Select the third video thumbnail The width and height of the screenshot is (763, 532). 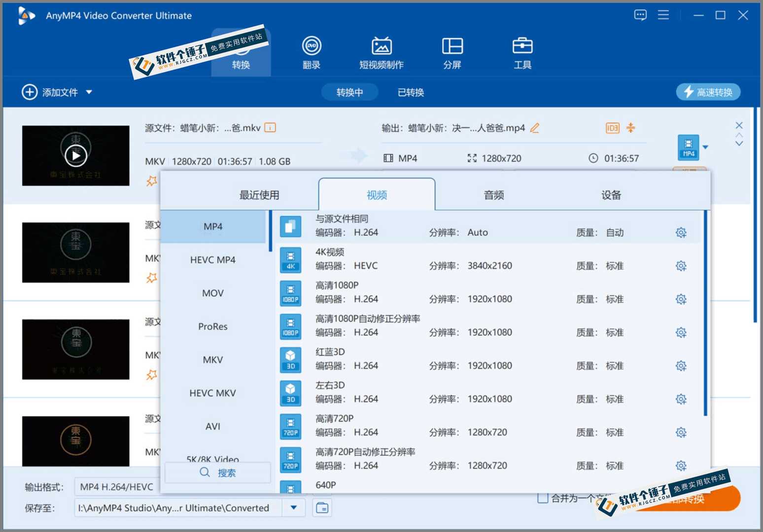(x=75, y=349)
